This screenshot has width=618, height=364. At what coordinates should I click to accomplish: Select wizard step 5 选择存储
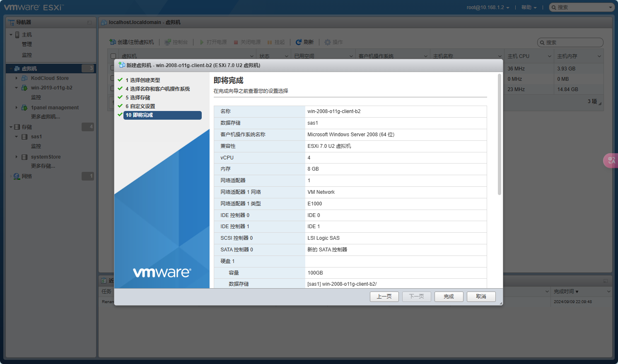[x=138, y=97]
